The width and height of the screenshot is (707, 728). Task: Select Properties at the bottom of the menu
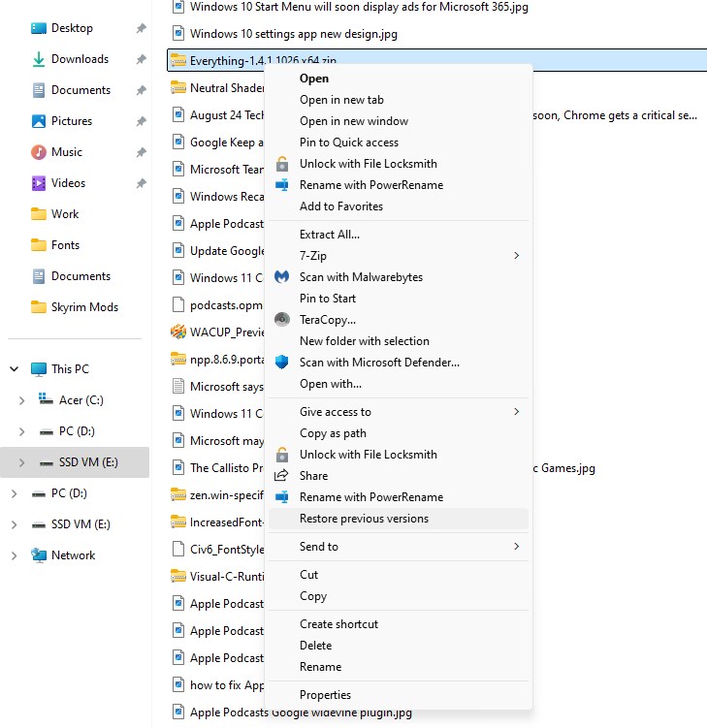coord(325,695)
